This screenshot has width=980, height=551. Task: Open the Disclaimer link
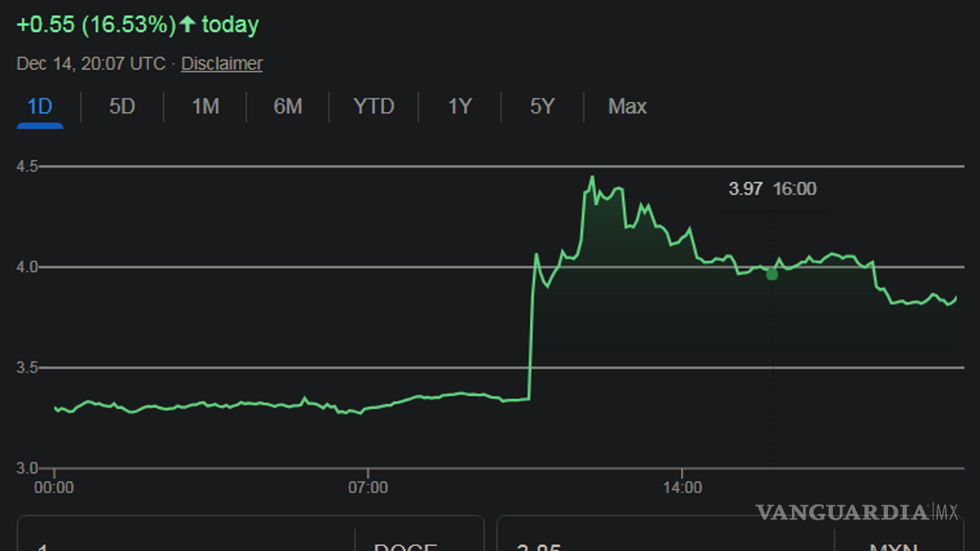click(x=221, y=63)
